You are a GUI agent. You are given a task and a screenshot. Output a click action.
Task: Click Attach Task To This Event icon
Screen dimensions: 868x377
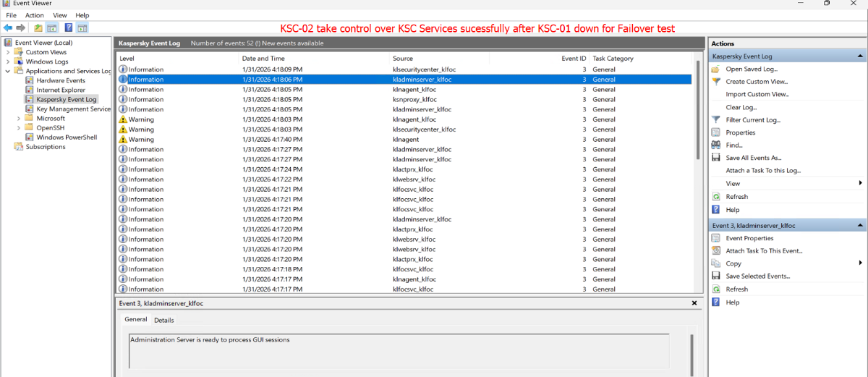coord(715,250)
